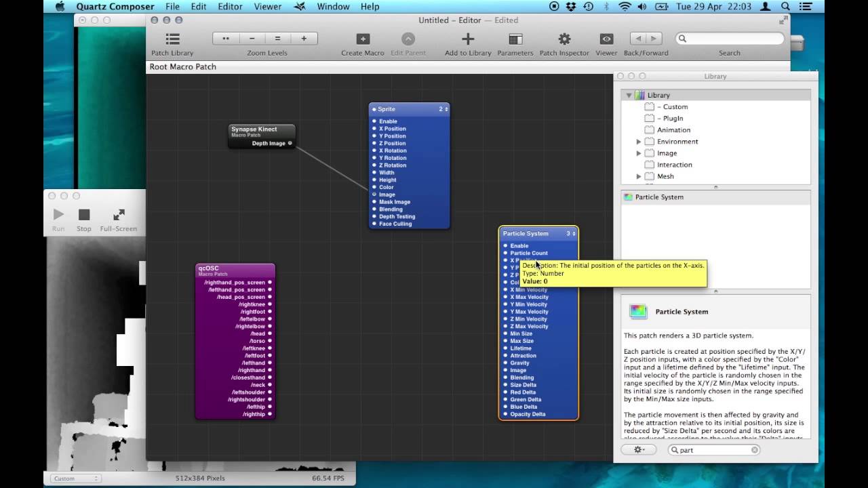
Task: Open the Notification Center icon
Action: (804, 6)
